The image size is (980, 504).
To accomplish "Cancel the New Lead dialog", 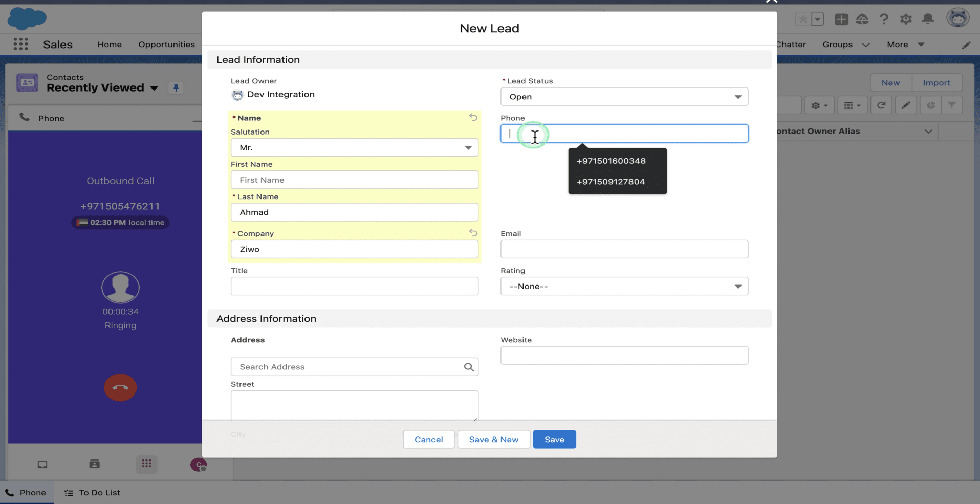I will [x=428, y=439].
